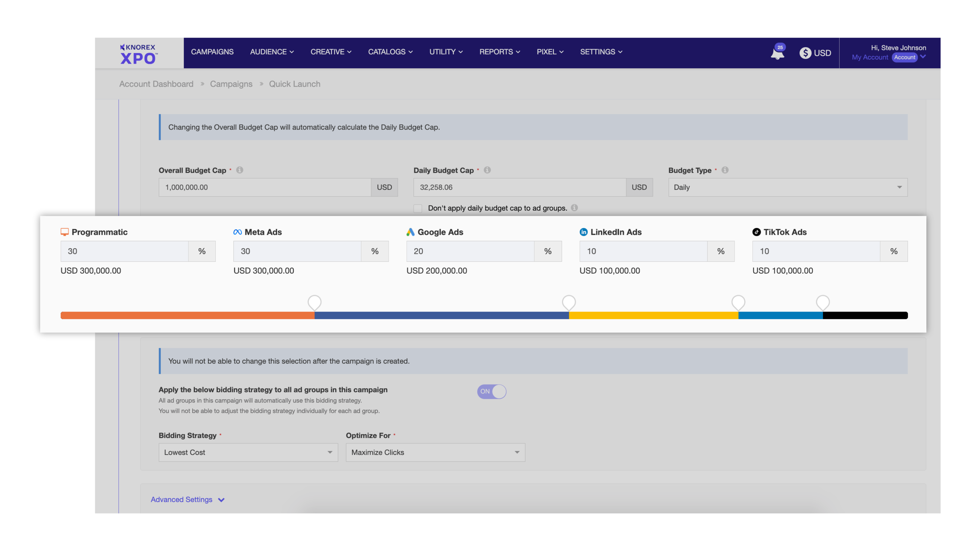Click the TikTok Ads logo icon
Screen dimensions: 980x551
756,232
